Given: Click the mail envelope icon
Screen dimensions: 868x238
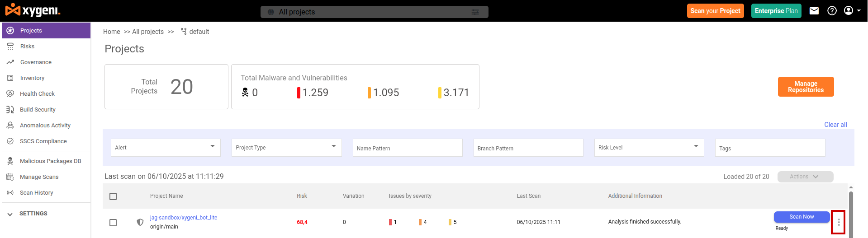Looking at the screenshot, I should (x=814, y=11).
